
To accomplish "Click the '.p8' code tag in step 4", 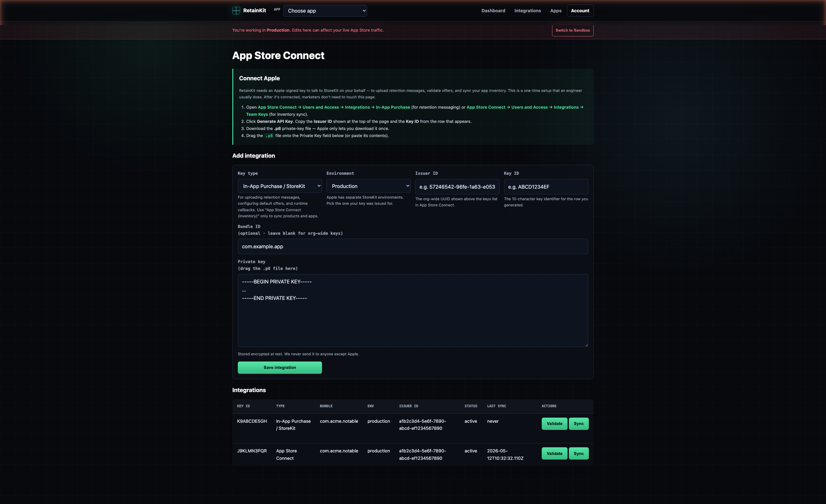I will coord(269,136).
